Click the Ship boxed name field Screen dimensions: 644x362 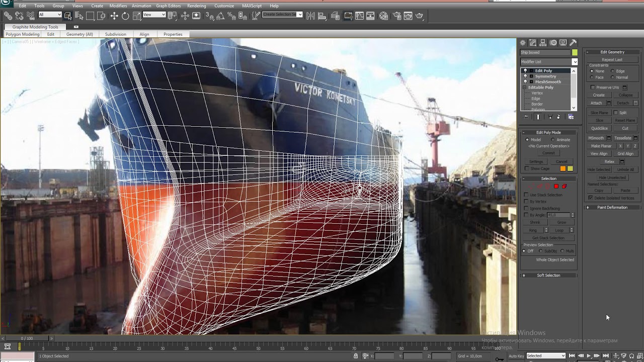[x=545, y=52]
